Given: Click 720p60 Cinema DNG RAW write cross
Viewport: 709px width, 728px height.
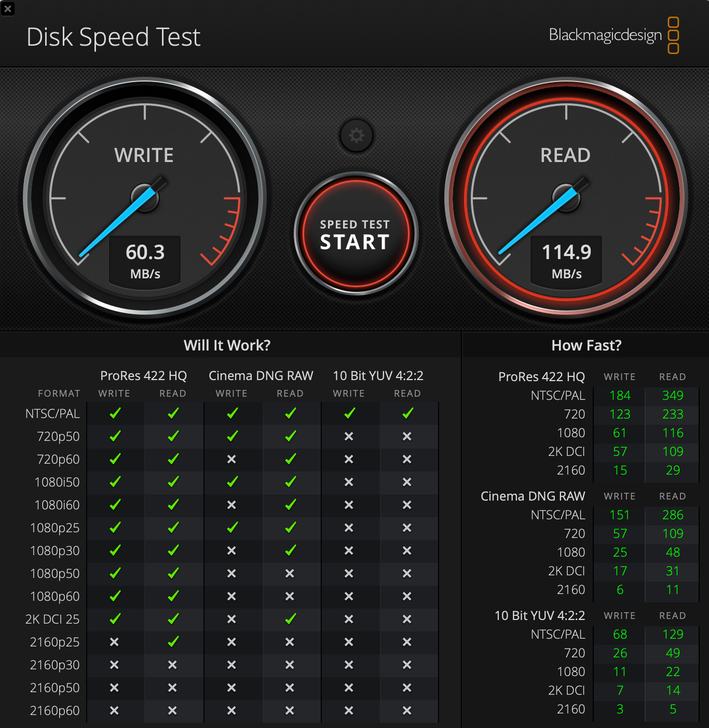Looking at the screenshot, I should point(231,459).
